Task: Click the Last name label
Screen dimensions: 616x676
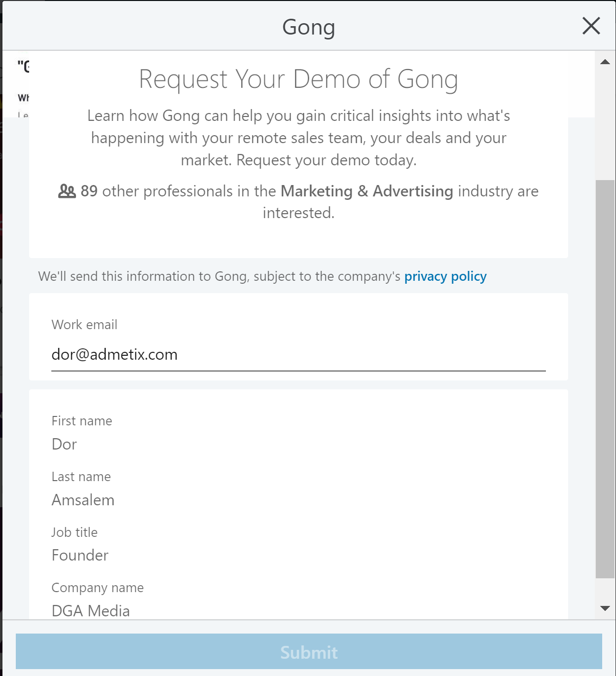Action: click(81, 477)
